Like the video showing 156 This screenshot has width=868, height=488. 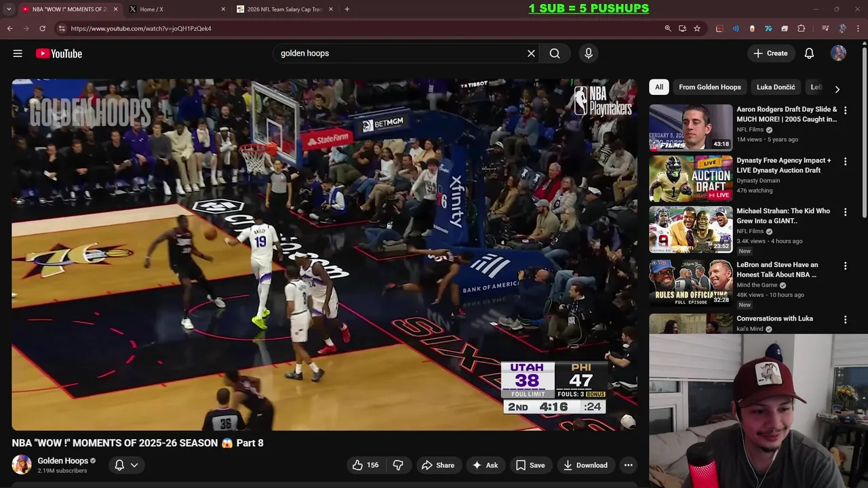pos(365,465)
